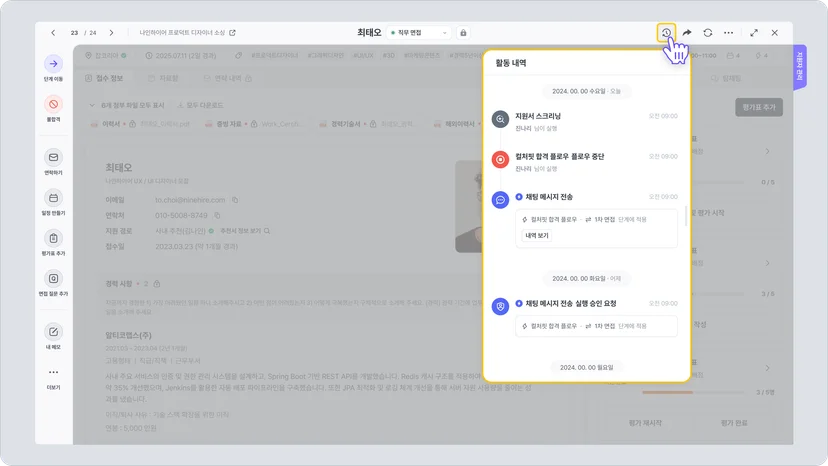
Task: Click the blue 채팅 메시지 전송 chat icon
Action: pyautogui.click(x=500, y=200)
